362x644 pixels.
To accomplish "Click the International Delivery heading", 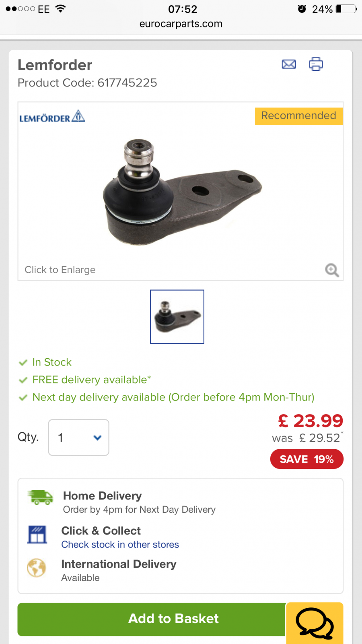I will [119, 564].
